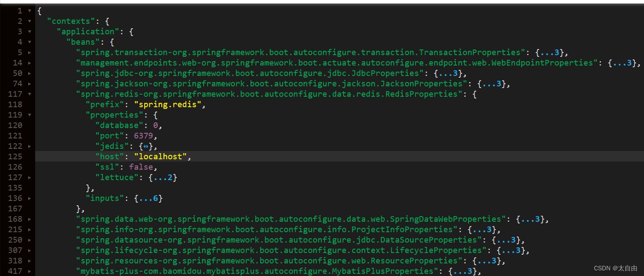Expand the WebEndpointProperties collapsed node

[x=30, y=62]
